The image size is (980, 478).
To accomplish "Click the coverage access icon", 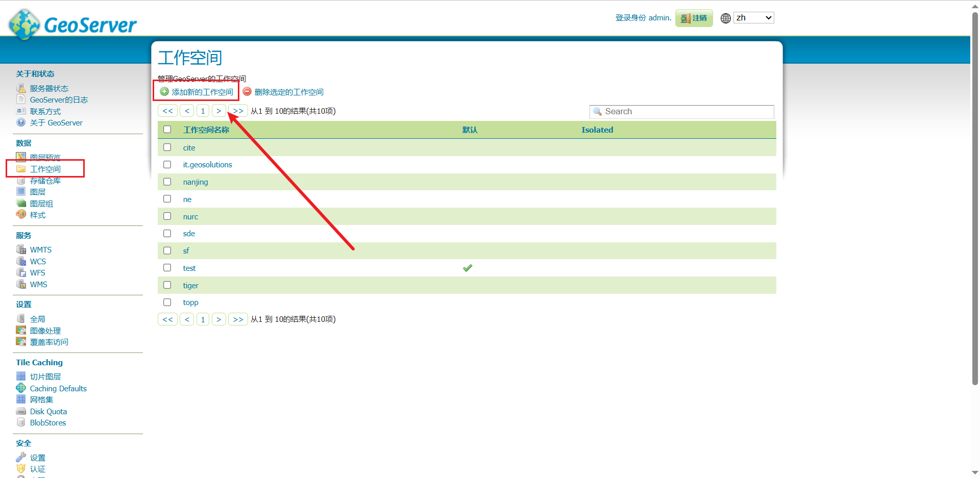I will point(21,342).
